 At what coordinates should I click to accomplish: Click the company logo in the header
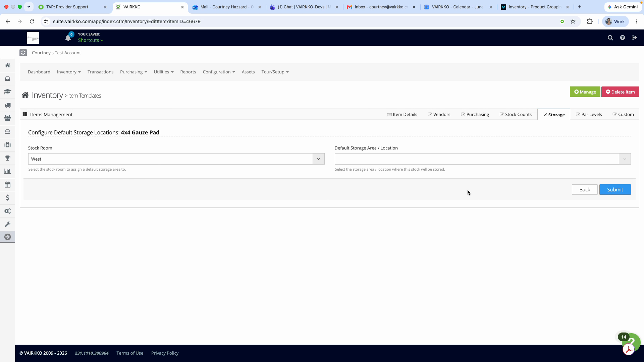(33, 38)
